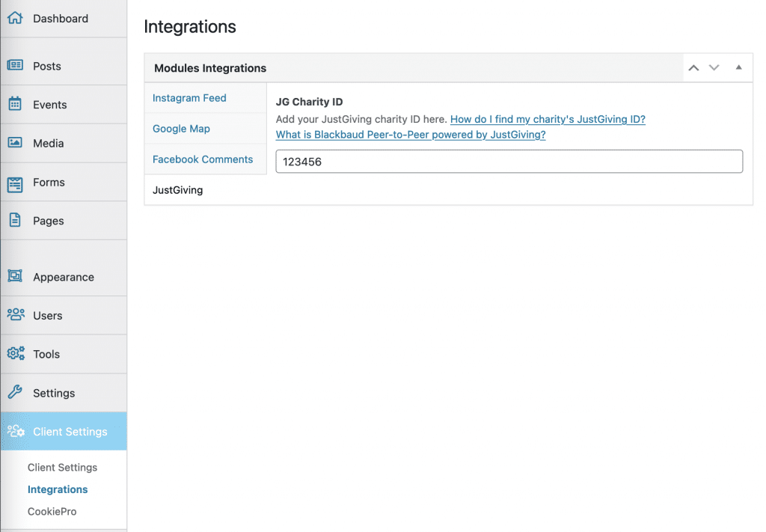766x532 pixels.
Task: Click the Settings wrench icon
Action: pyautogui.click(x=15, y=392)
